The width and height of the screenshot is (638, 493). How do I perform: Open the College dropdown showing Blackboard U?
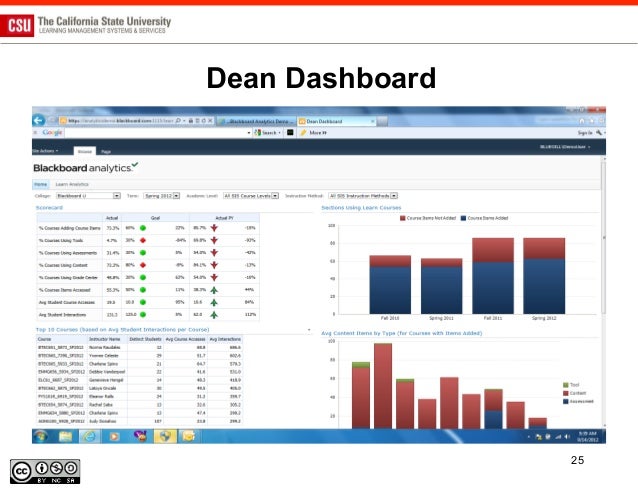coord(88,196)
